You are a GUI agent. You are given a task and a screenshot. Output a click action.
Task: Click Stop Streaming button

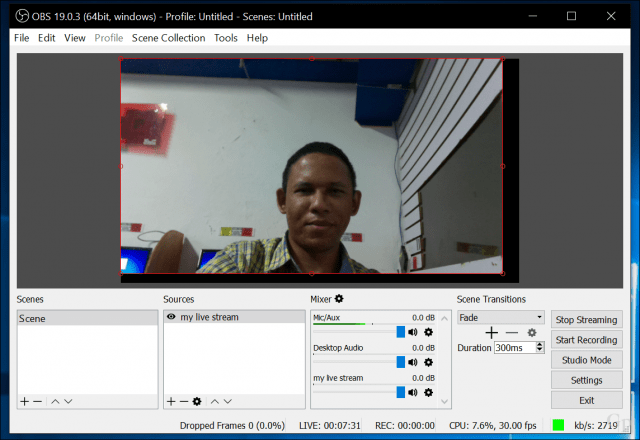click(x=587, y=320)
